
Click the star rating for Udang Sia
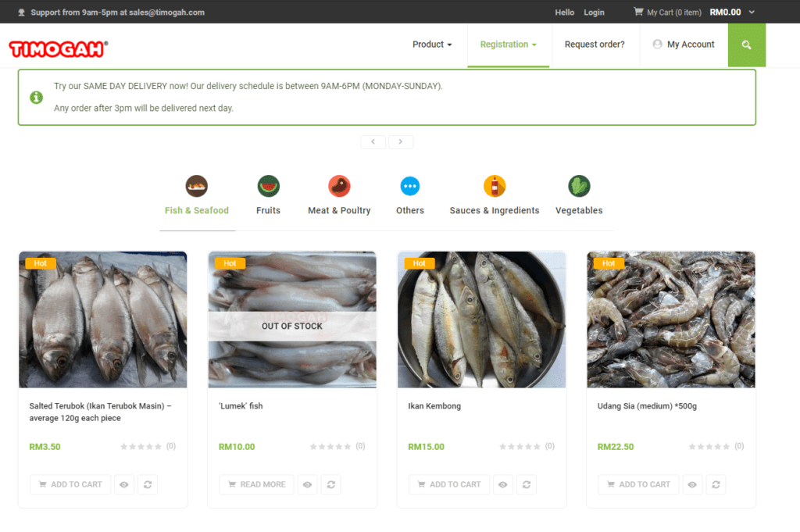[709, 447]
